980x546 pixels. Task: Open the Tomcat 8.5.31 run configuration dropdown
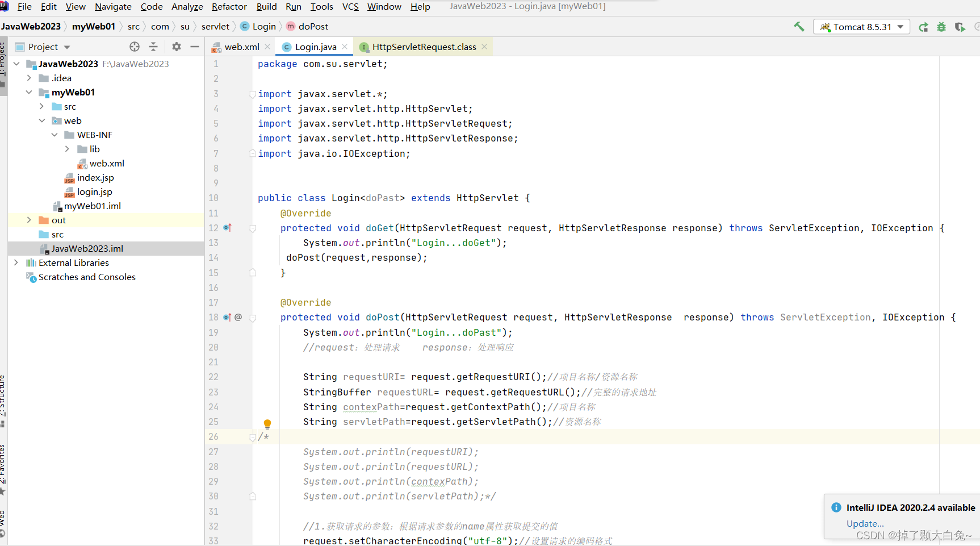[x=862, y=27]
